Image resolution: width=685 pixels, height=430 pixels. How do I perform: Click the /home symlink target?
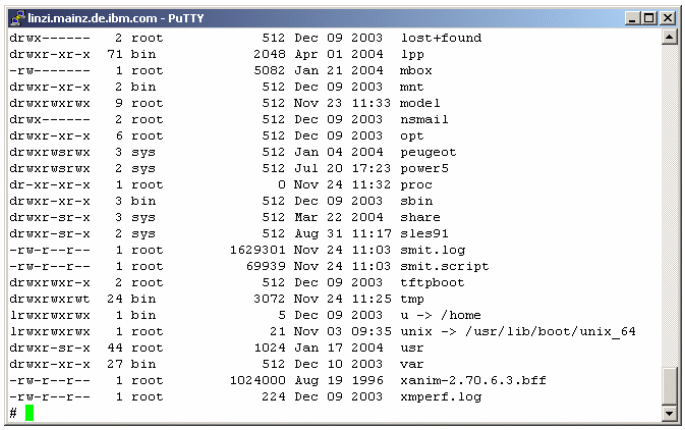[461, 315]
